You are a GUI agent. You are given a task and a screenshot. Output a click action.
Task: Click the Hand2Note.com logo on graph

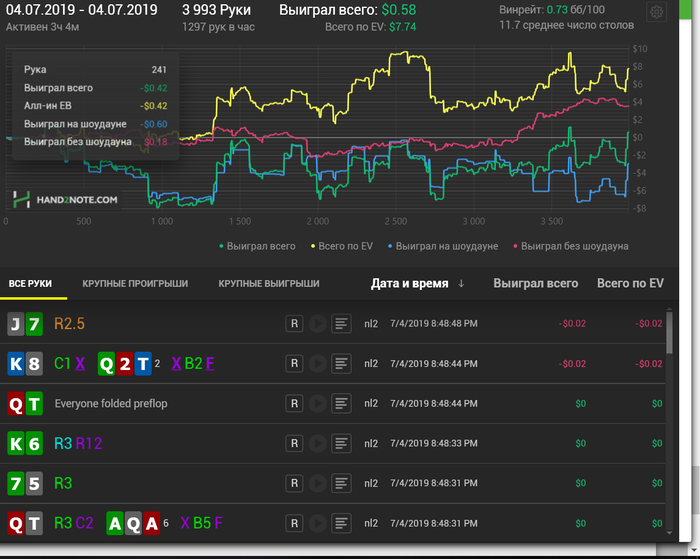(66, 200)
